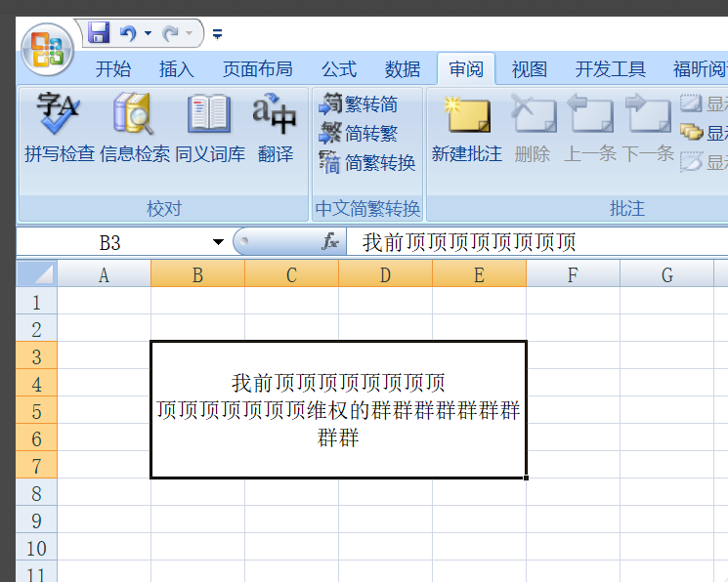
Task: Select row 3 header
Action: click(37, 355)
